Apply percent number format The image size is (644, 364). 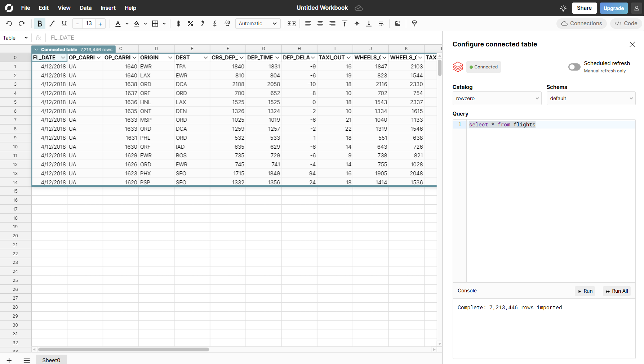[190, 24]
